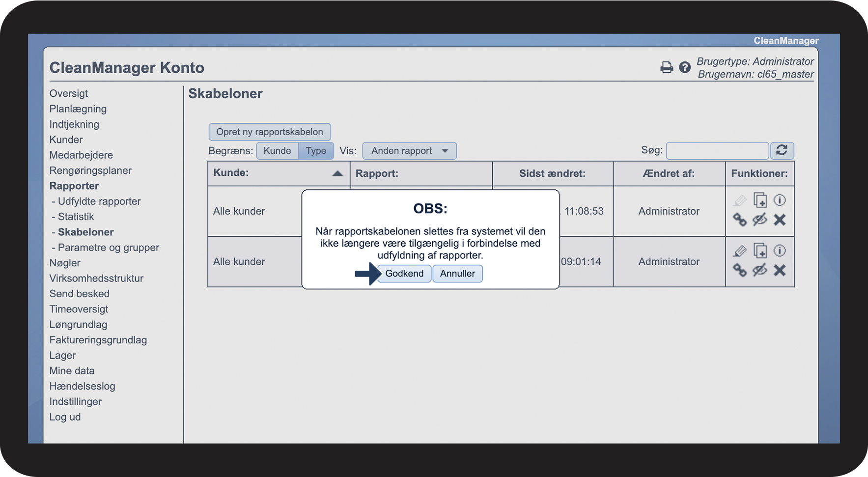Select the Type limit toggle
868x477 pixels.
(x=316, y=151)
